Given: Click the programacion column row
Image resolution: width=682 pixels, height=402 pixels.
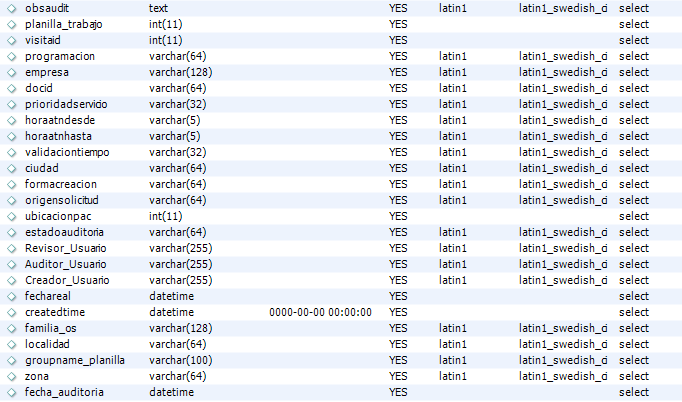Looking at the screenshot, I should click(341, 57).
